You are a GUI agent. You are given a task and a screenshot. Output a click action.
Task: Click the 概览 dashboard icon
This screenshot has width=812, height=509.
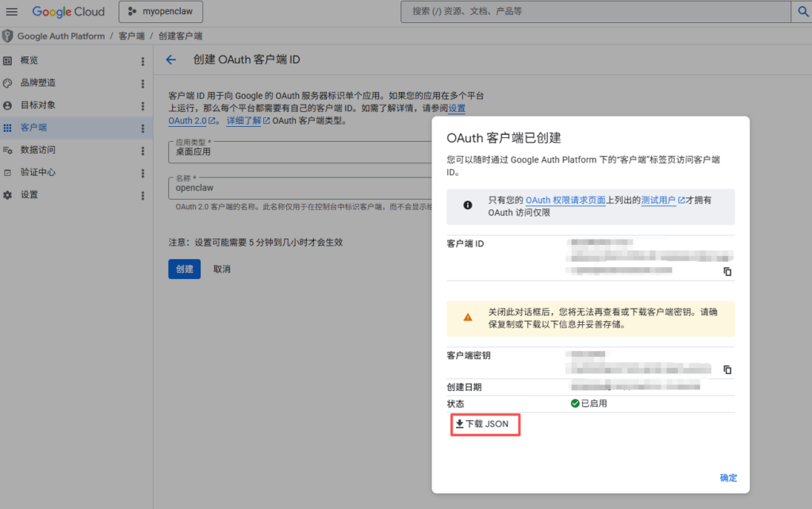click(7, 60)
